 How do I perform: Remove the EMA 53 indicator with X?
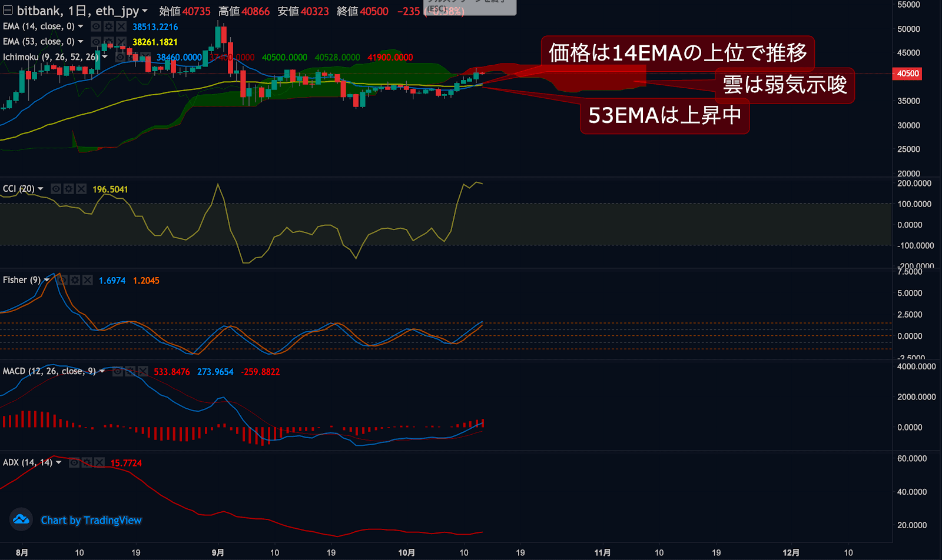pyautogui.click(x=121, y=42)
